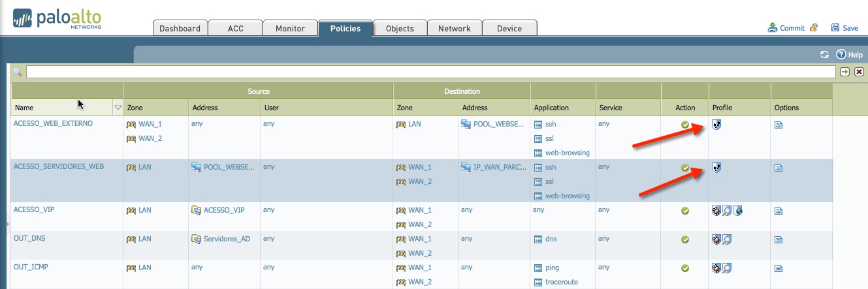Click the Application column header
868x289 pixels.
(x=551, y=108)
